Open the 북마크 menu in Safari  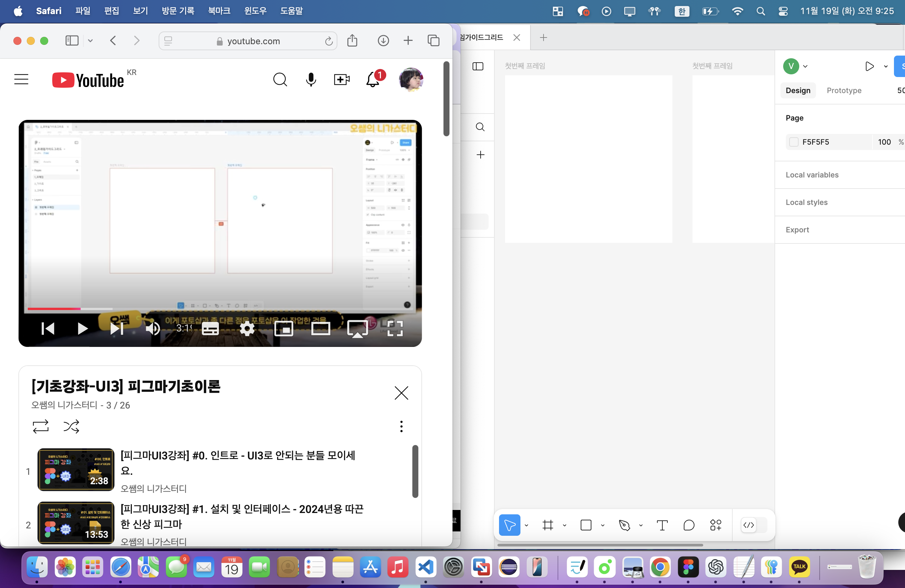(219, 11)
